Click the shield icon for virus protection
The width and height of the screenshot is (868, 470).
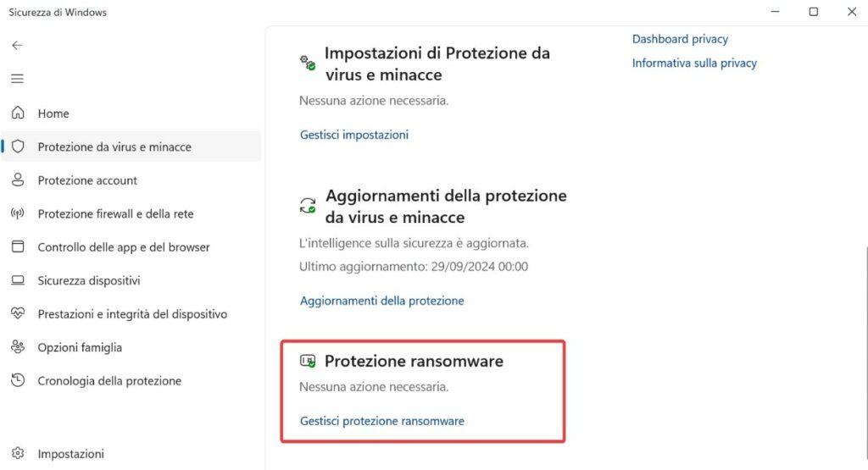18,147
